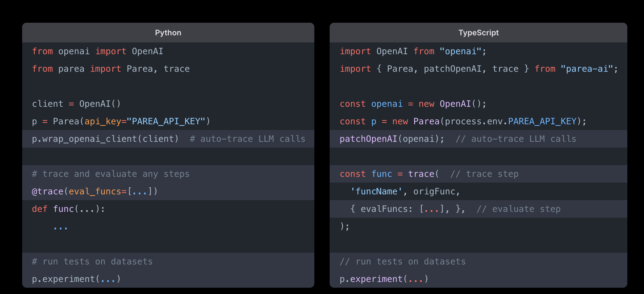The image size is (644, 294).
Task: Click the TypeScript comment "// run tests on datasets"
Action: coord(403,261)
